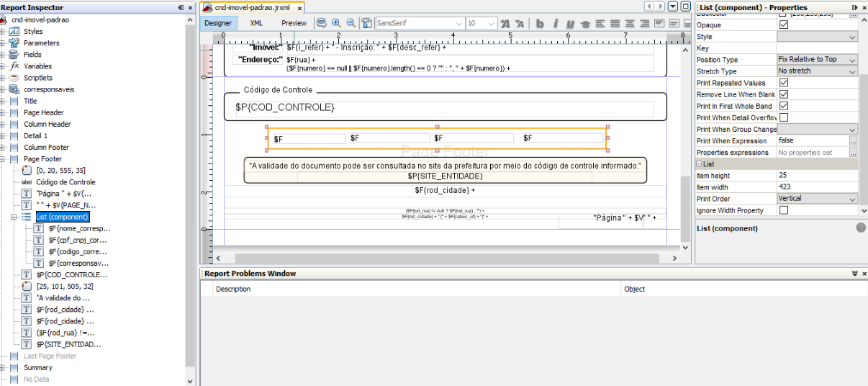The width and height of the screenshot is (868, 386).
Task: Check the Ignore Width Property box
Action: (784, 210)
